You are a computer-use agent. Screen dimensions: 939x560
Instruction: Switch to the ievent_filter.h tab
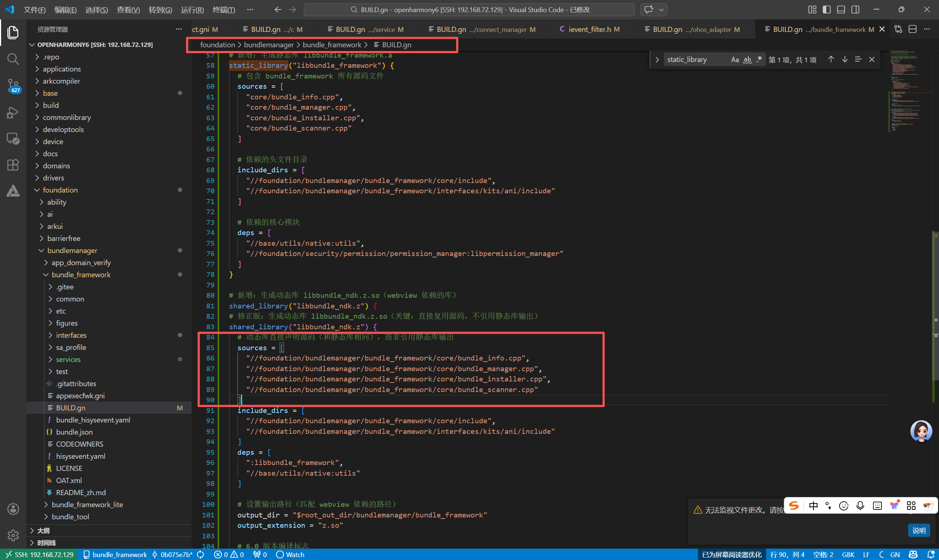point(589,29)
